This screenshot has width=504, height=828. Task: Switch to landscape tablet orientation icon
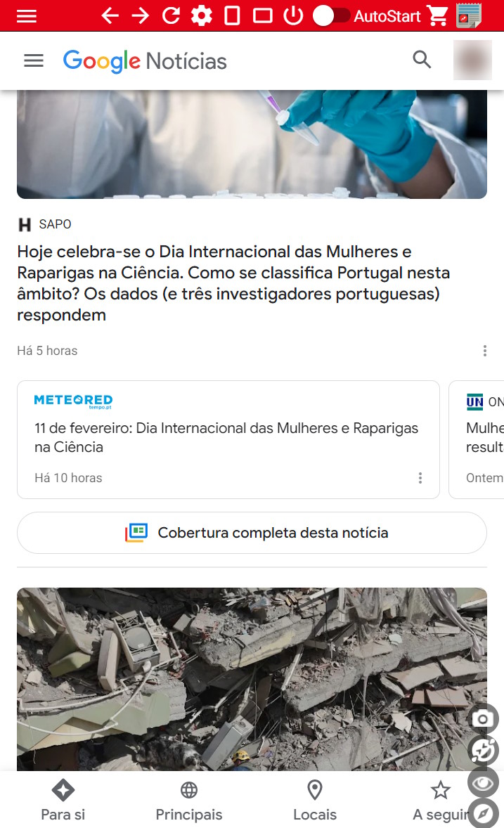[263, 16]
